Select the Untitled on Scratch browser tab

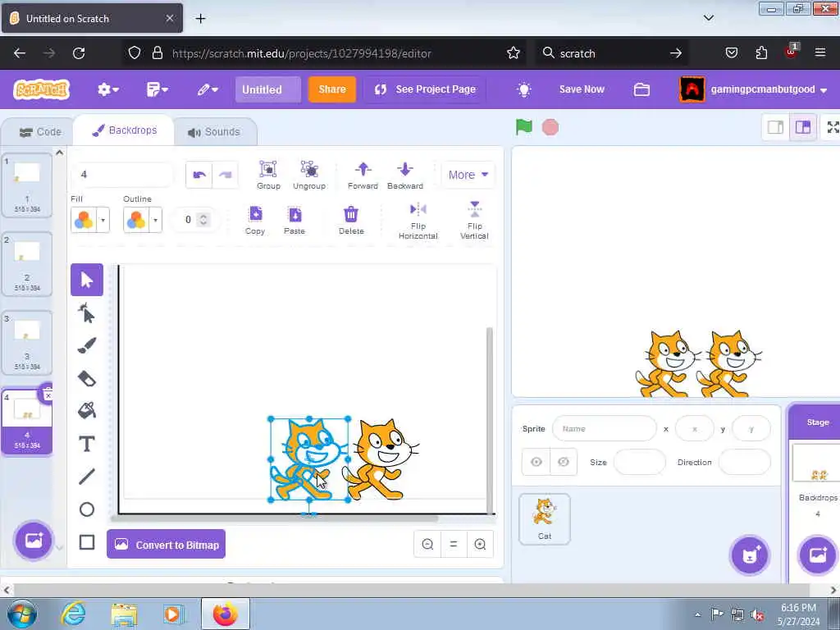[x=92, y=18]
